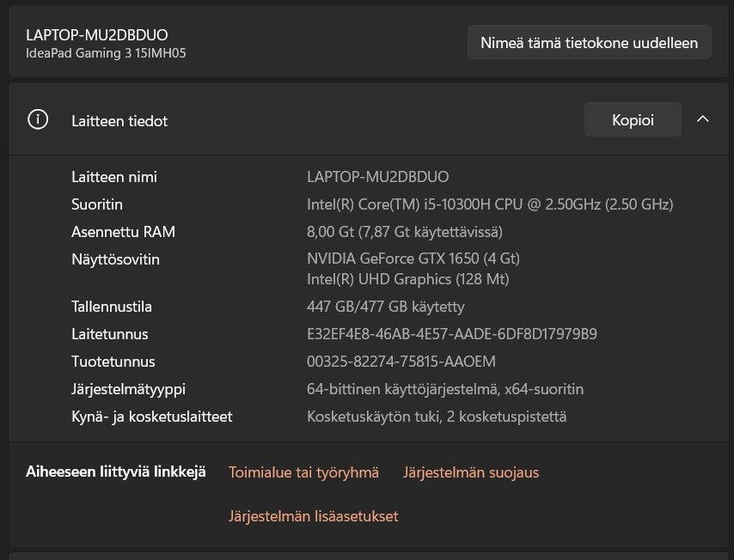Click the NVIDIA GeForce GTX 1650 entry
This screenshot has width=734, height=560.
pyautogui.click(x=413, y=259)
